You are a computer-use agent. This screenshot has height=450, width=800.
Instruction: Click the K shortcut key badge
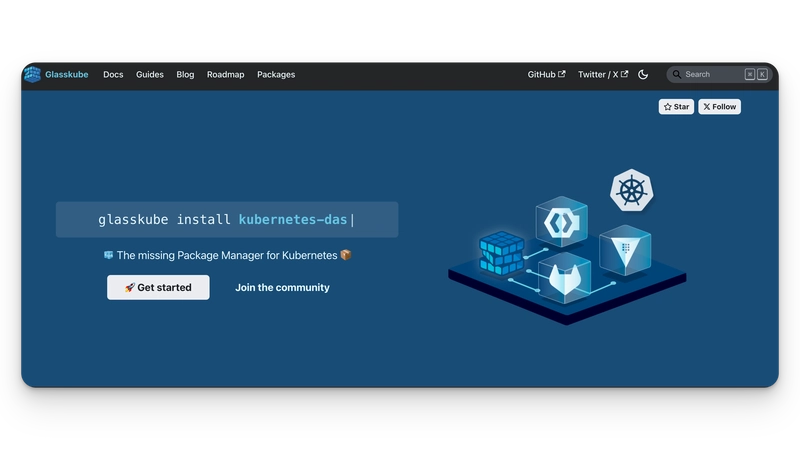coord(762,74)
